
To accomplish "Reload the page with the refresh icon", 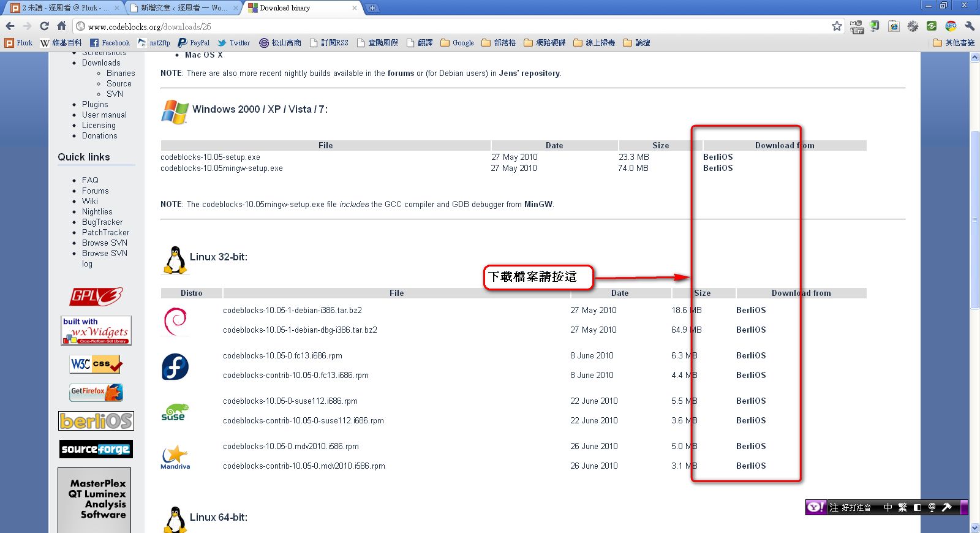I will pyautogui.click(x=44, y=26).
